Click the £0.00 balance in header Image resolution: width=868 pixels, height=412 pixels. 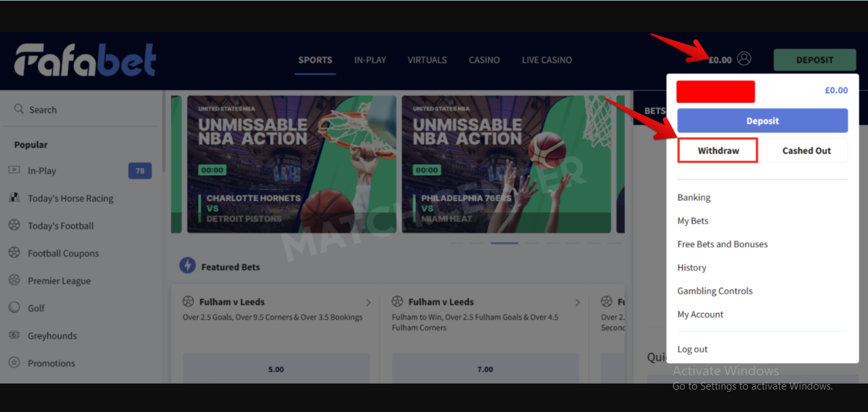coord(720,60)
